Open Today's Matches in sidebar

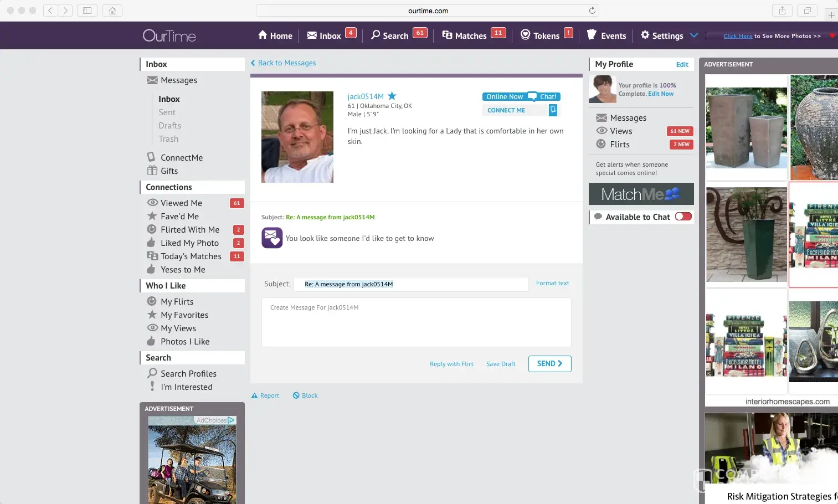pos(191,256)
